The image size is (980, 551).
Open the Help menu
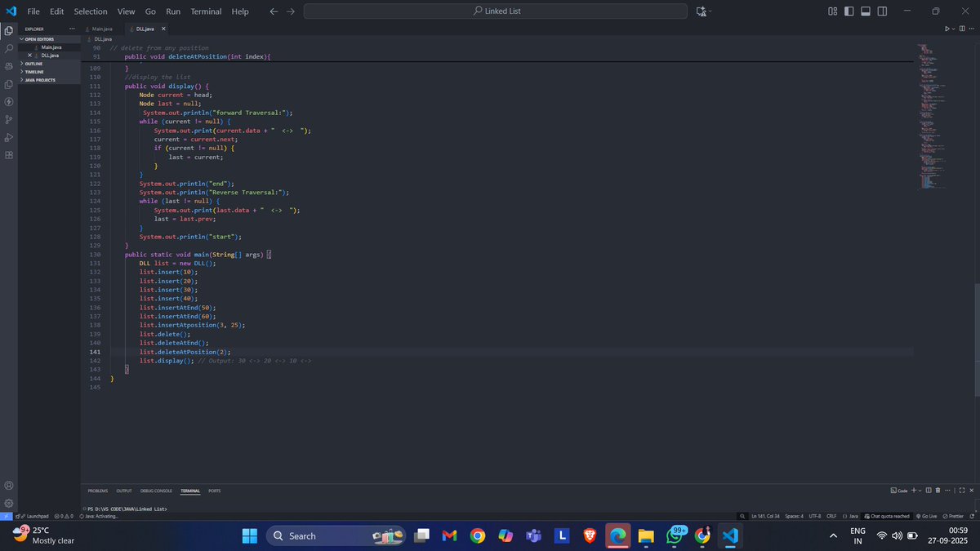[240, 11]
